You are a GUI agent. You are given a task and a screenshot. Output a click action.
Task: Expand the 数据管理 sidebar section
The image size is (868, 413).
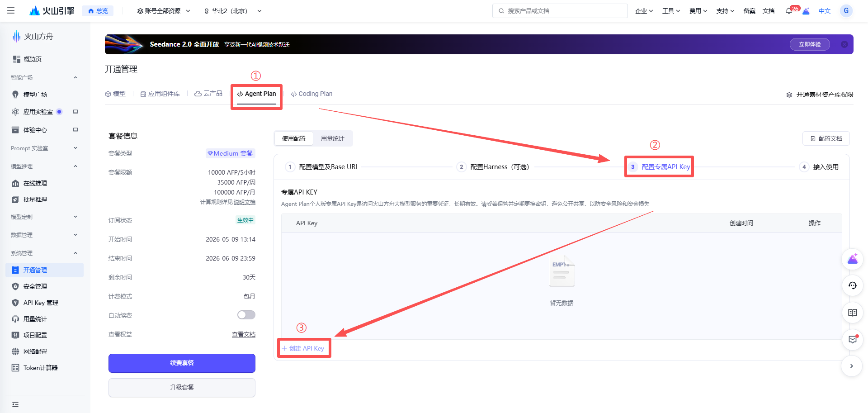[x=44, y=235]
